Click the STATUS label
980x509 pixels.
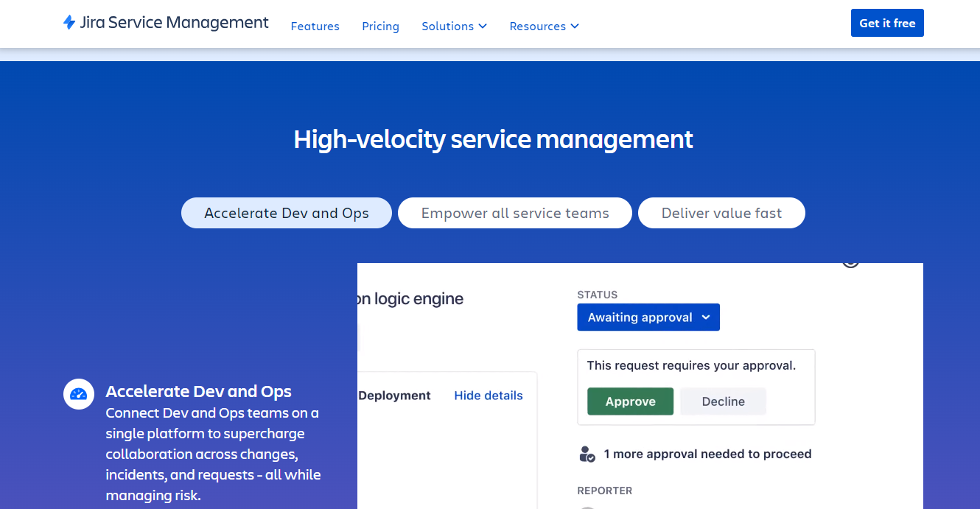[598, 295]
